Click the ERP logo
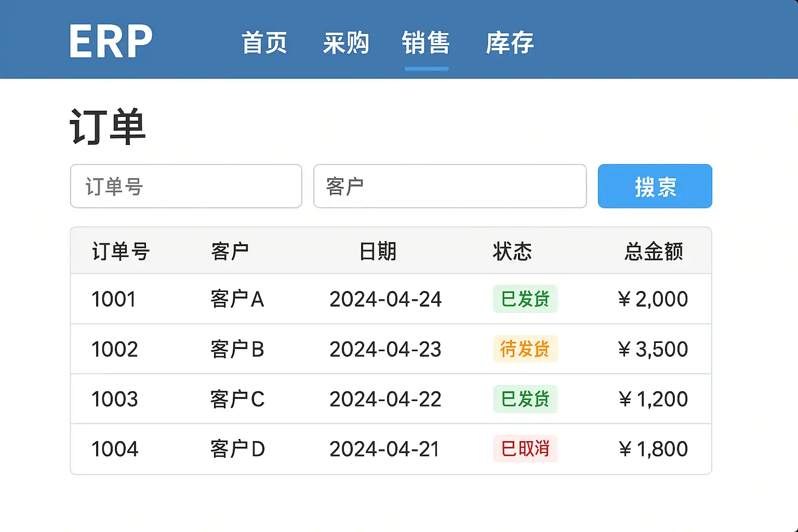Screen dimensions: 798x532 pyautogui.click(x=111, y=42)
